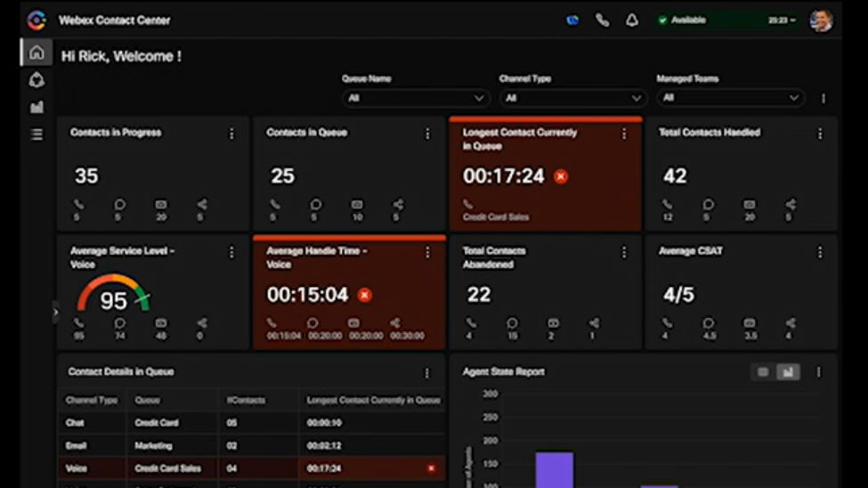The image size is (868, 488).
Task: Open Contacts in Progress card options menu
Action: [231, 134]
